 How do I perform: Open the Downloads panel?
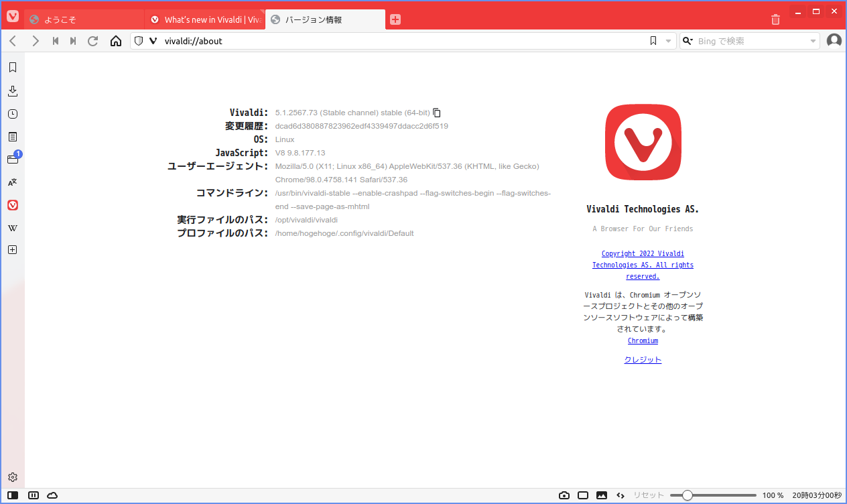pos(13,90)
